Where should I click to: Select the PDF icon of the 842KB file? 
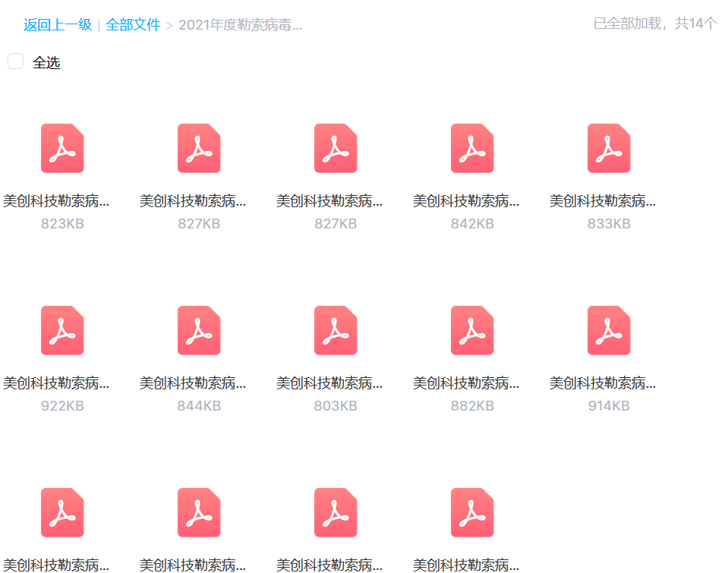472,148
